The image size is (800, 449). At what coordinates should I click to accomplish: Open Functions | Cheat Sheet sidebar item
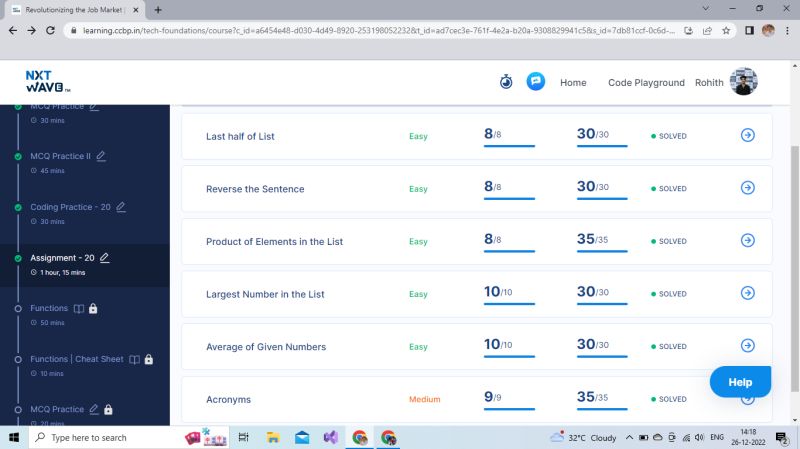point(76,359)
